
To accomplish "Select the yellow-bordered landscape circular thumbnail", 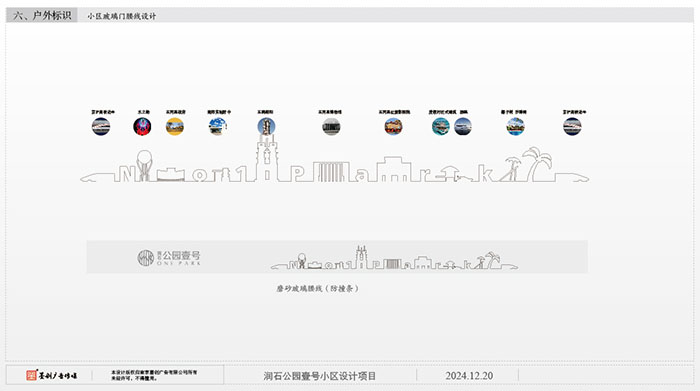I will coord(175,126).
